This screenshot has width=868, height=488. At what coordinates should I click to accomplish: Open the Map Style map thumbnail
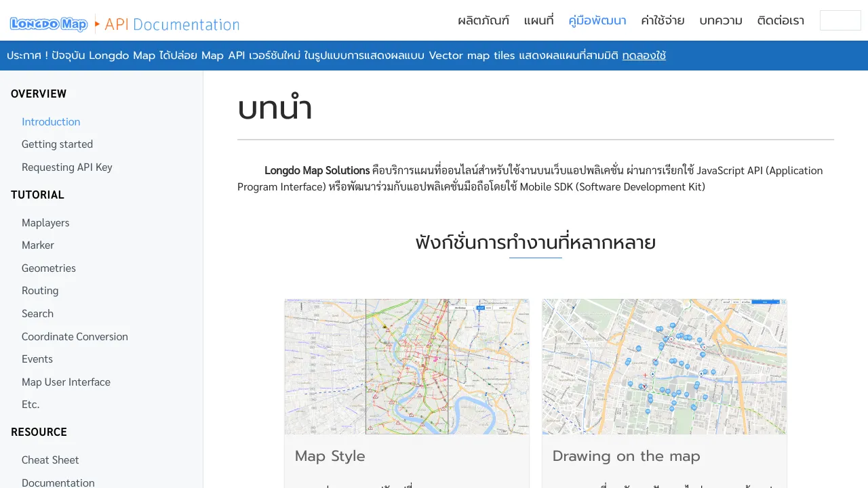(x=407, y=367)
